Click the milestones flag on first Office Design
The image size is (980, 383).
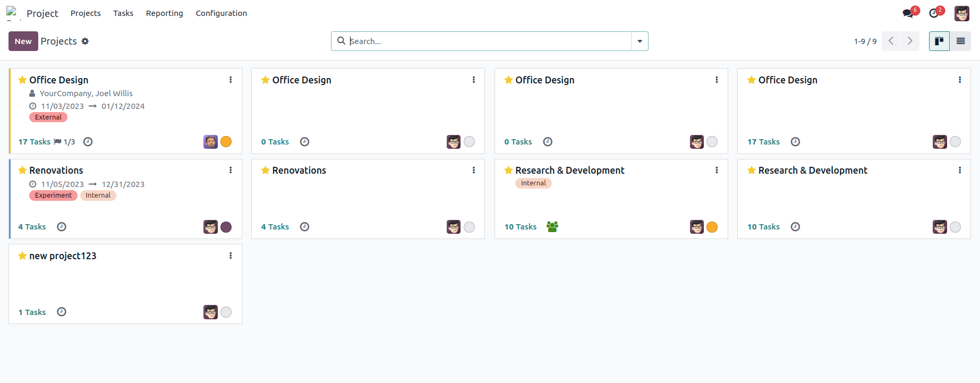[58, 142]
